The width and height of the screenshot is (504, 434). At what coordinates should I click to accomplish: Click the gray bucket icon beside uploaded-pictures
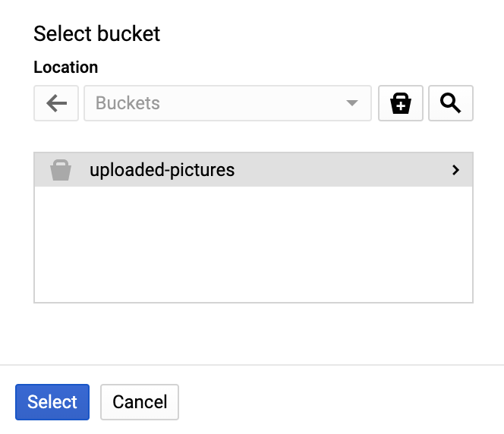[61, 170]
